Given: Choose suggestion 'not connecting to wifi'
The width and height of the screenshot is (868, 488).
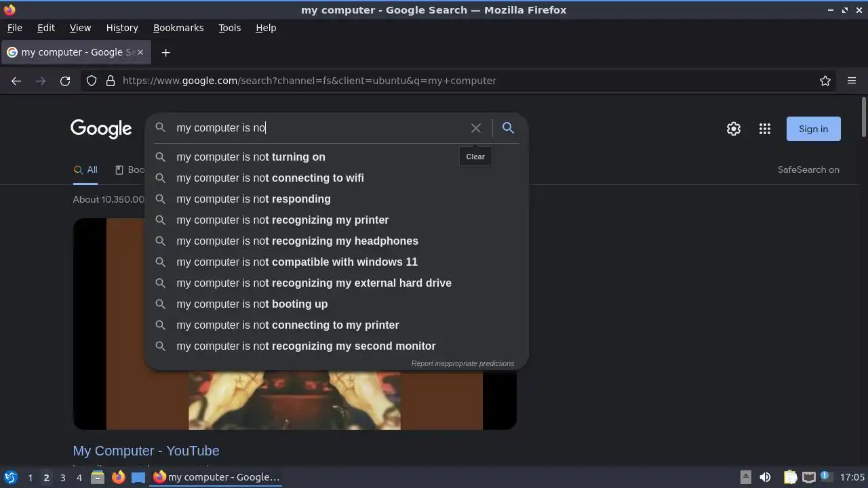Looking at the screenshot, I should (x=337, y=178).
